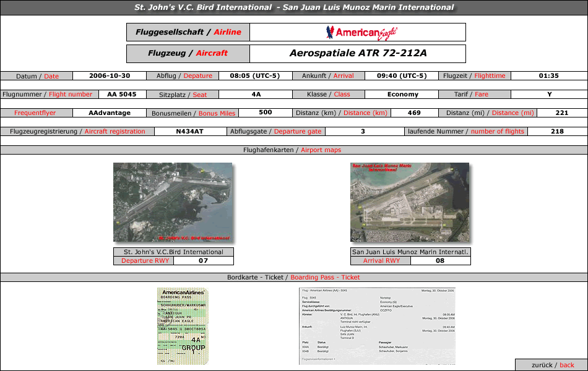Open the San Juan Luis Munoz Marin airport map
Image resolution: width=588 pixels, height=371 pixels.
click(x=410, y=202)
